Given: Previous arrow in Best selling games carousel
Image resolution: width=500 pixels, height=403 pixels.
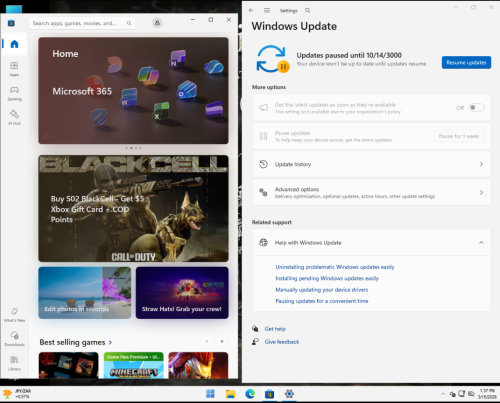Looking at the screenshot, I should [x=207, y=341].
